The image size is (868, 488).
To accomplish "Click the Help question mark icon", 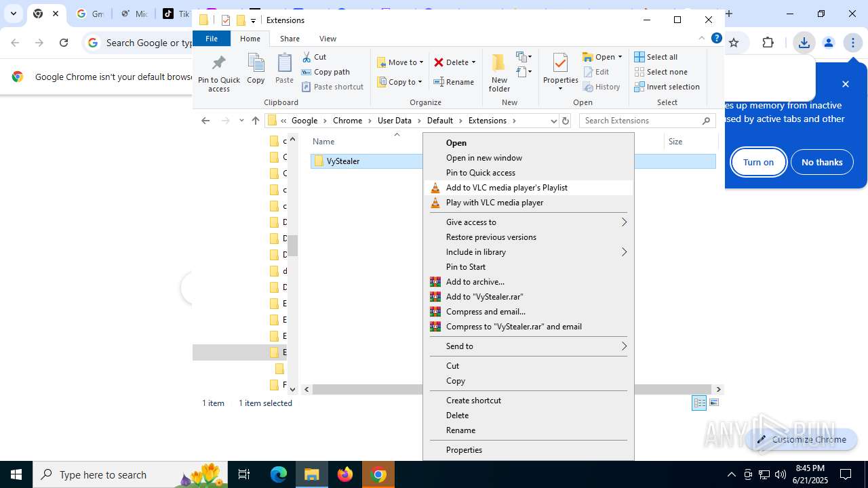I will click(x=716, y=39).
